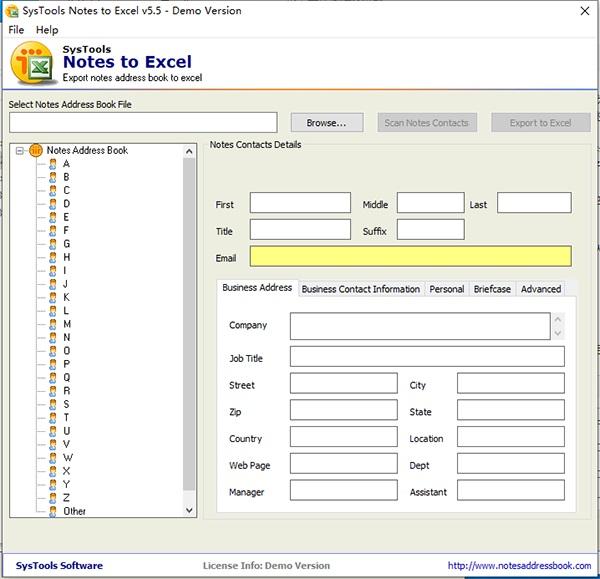600x579 pixels.
Task: Click the SysTools Notes to Excel logo
Action: tap(32, 66)
